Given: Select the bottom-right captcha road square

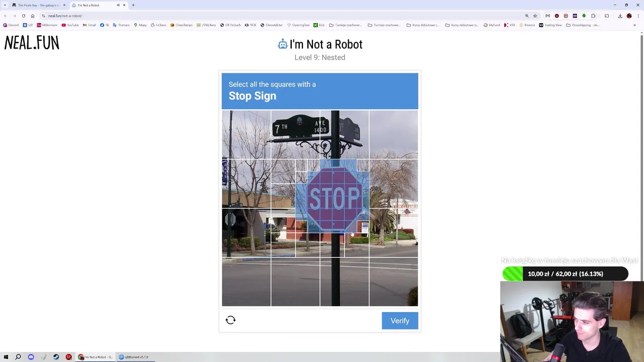Looking at the screenshot, I should tap(393, 282).
